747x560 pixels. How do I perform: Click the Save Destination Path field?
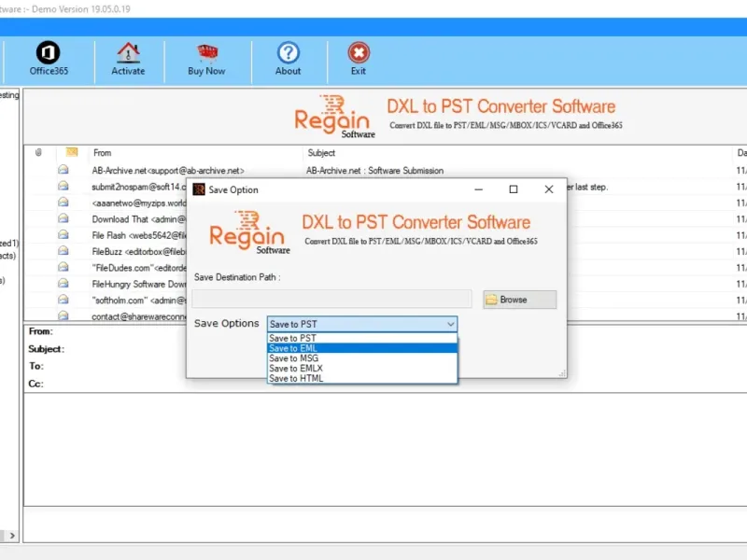(x=331, y=299)
